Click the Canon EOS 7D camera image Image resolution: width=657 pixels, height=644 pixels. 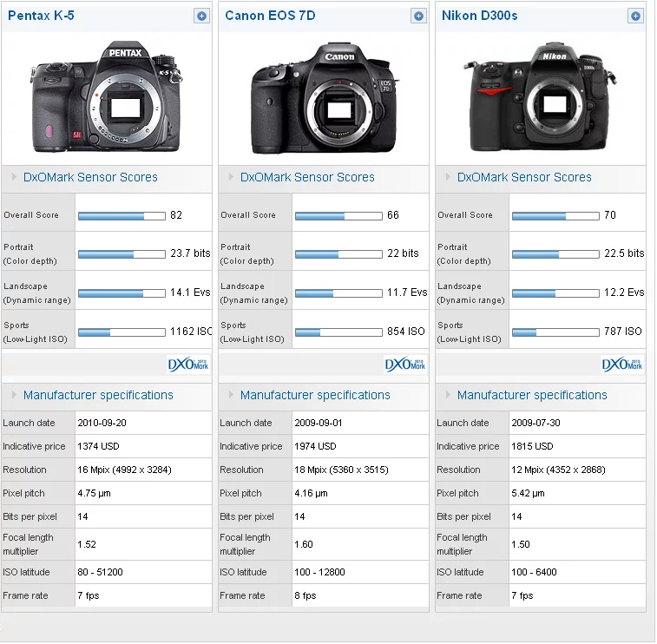coord(324,98)
